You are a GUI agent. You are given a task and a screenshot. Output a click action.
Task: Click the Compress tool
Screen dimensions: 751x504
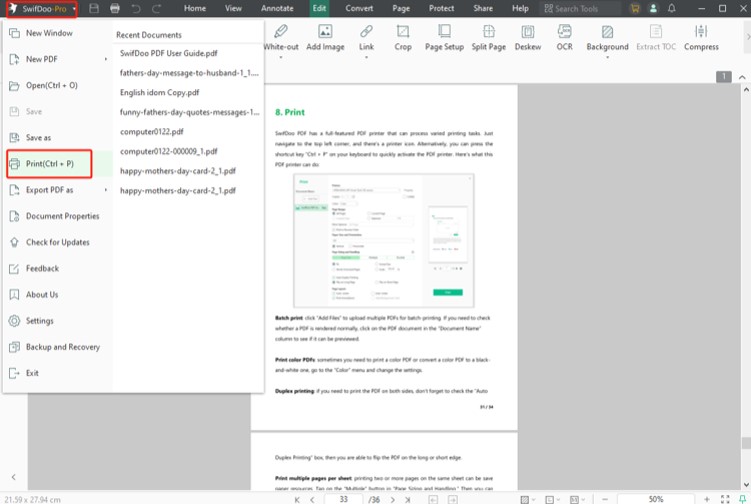(x=701, y=38)
